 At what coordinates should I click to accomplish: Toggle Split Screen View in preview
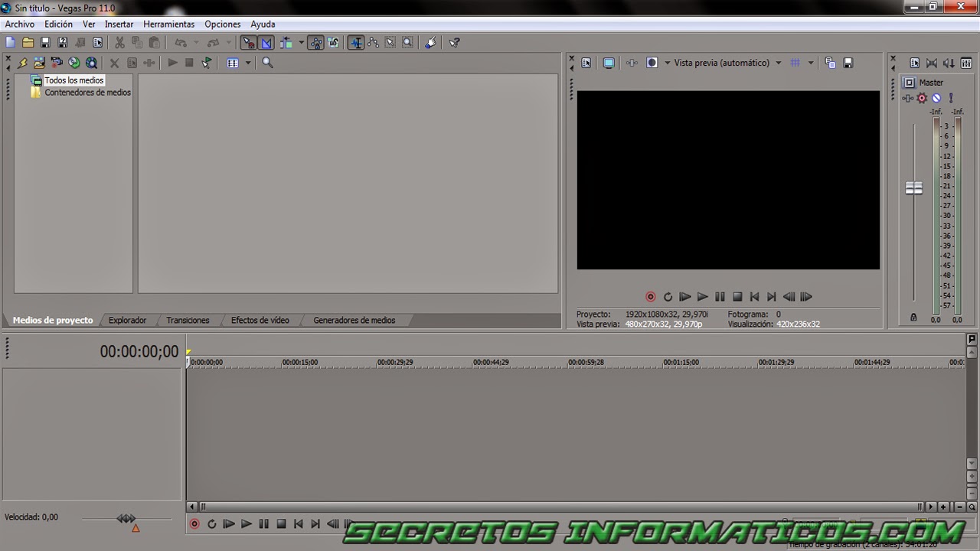[652, 63]
